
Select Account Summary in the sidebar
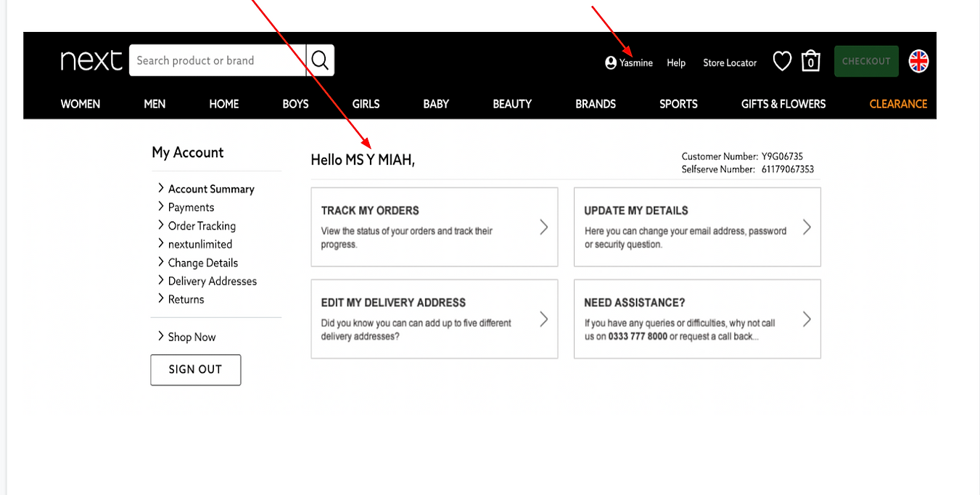(211, 189)
